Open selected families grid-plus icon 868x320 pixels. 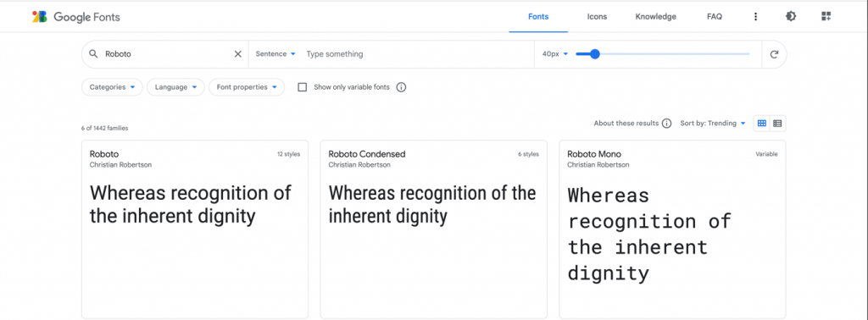(x=826, y=17)
